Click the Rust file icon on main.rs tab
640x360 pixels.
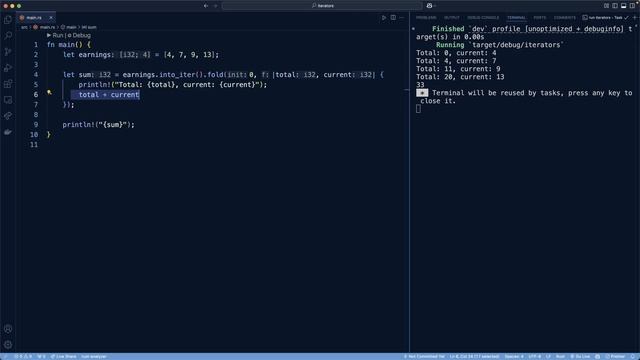click(x=22, y=18)
